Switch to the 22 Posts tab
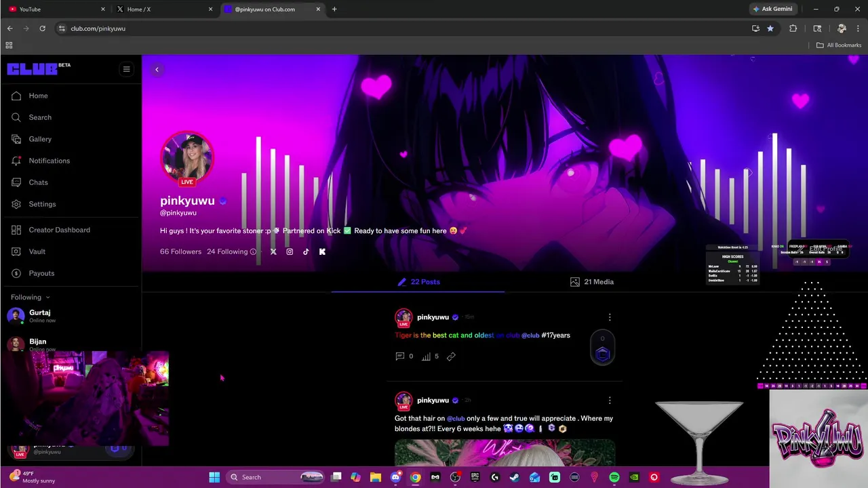This screenshot has height=488, width=868. pyautogui.click(x=418, y=282)
